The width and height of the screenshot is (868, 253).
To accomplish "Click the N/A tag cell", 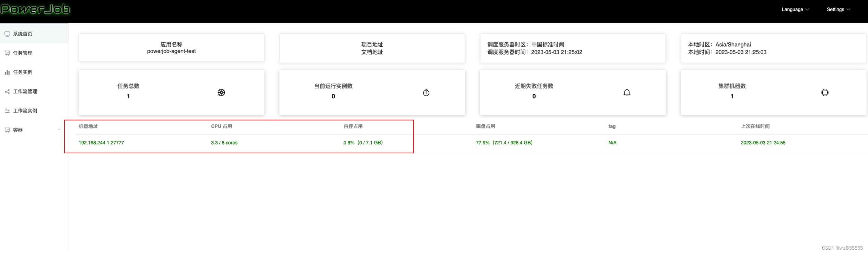I will click(x=612, y=143).
